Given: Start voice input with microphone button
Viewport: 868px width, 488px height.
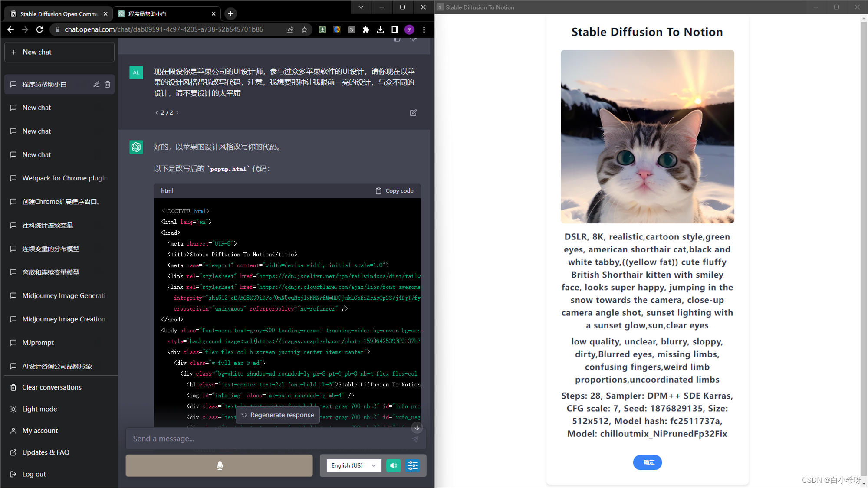Looking at the screenshot, I should pyautogui.click(x=219, y=465).
